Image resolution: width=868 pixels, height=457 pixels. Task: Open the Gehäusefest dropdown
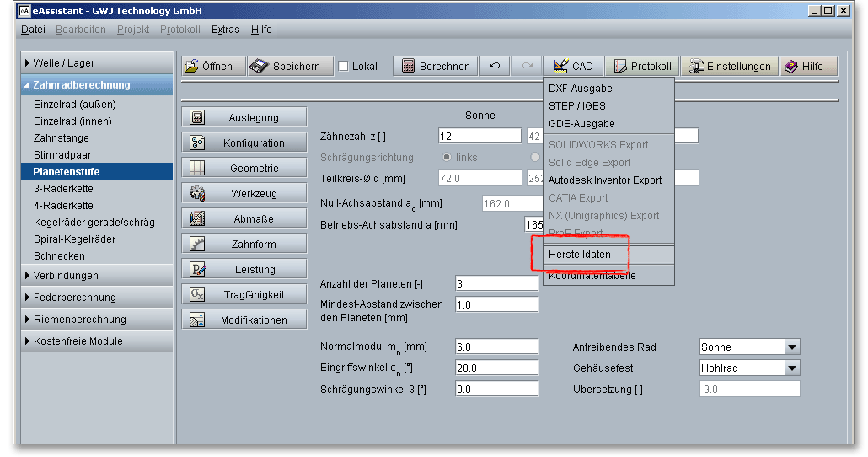791,368
